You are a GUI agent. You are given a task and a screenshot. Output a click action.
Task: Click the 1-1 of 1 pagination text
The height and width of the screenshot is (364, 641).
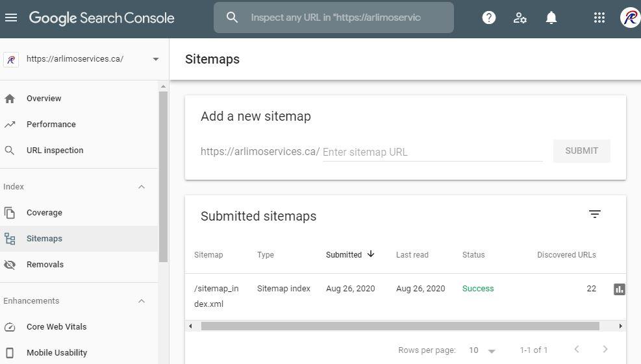point(533,350)
